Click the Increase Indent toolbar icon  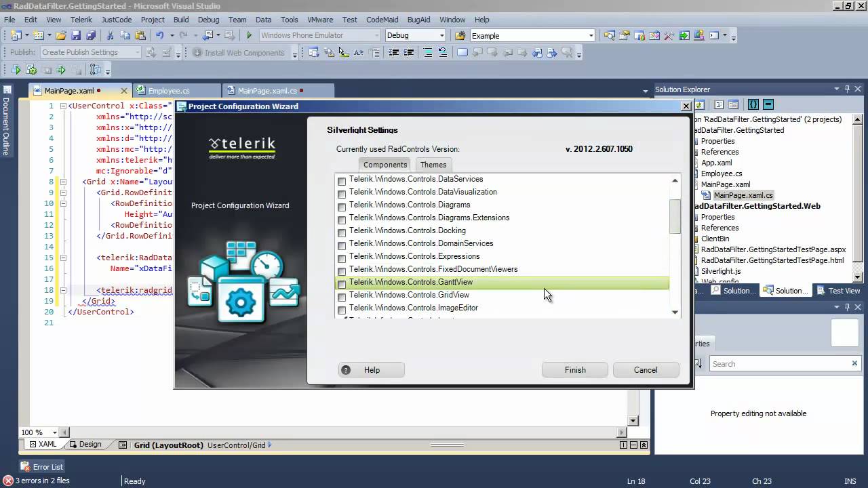[x=408, y=52]
